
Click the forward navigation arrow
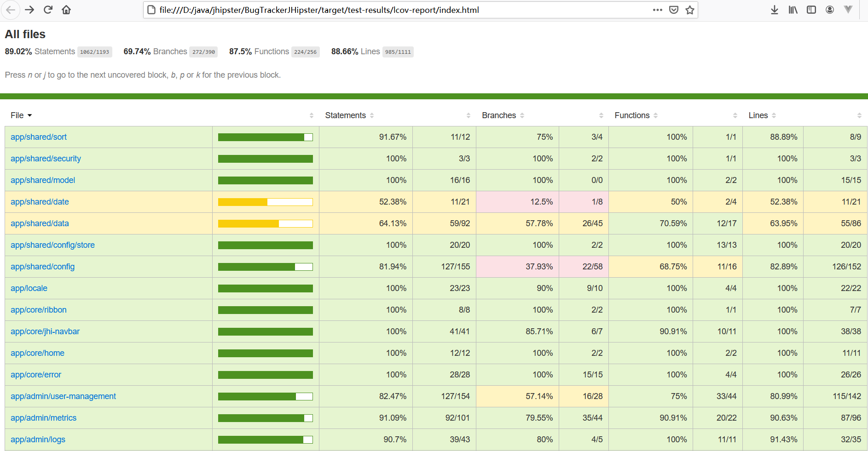29,10
